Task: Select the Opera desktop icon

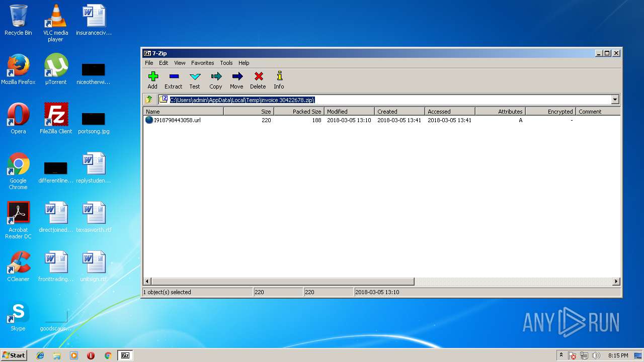Action: [x=18, y=119]
